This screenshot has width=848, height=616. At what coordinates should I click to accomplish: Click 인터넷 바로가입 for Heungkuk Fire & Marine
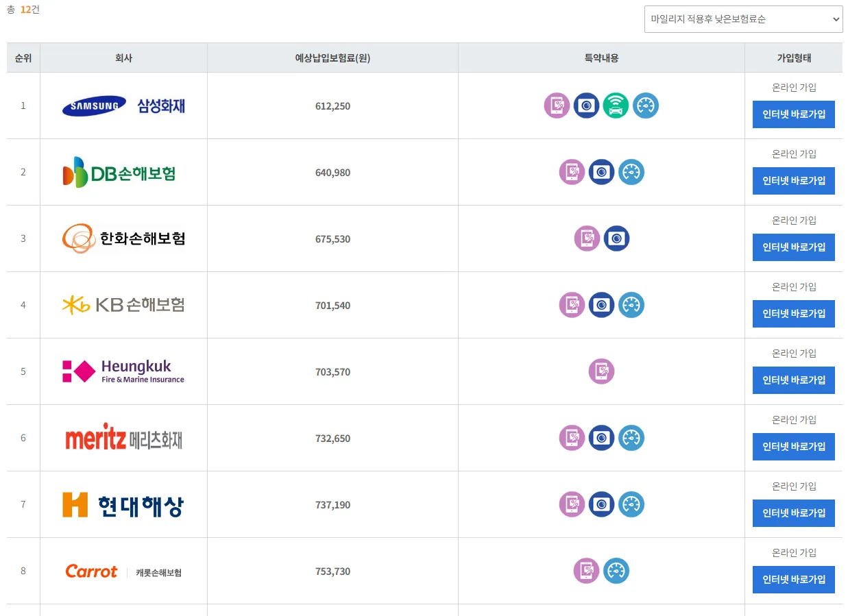(793, 380)
